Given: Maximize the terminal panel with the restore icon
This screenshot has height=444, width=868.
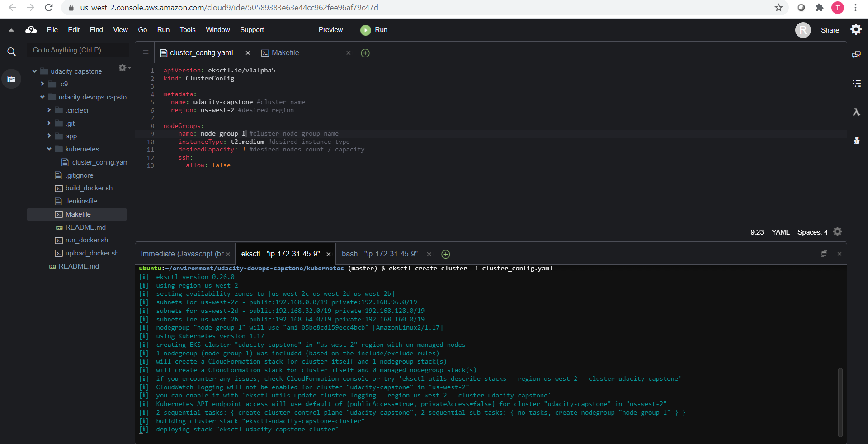Looking at the screenshot, I should pos(824,254).
